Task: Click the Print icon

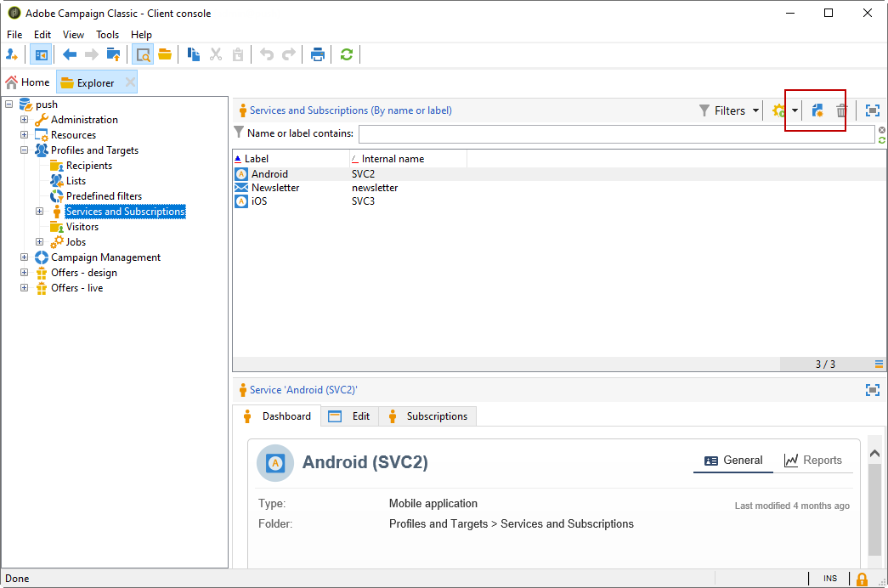Action: (x=318, y=55)
